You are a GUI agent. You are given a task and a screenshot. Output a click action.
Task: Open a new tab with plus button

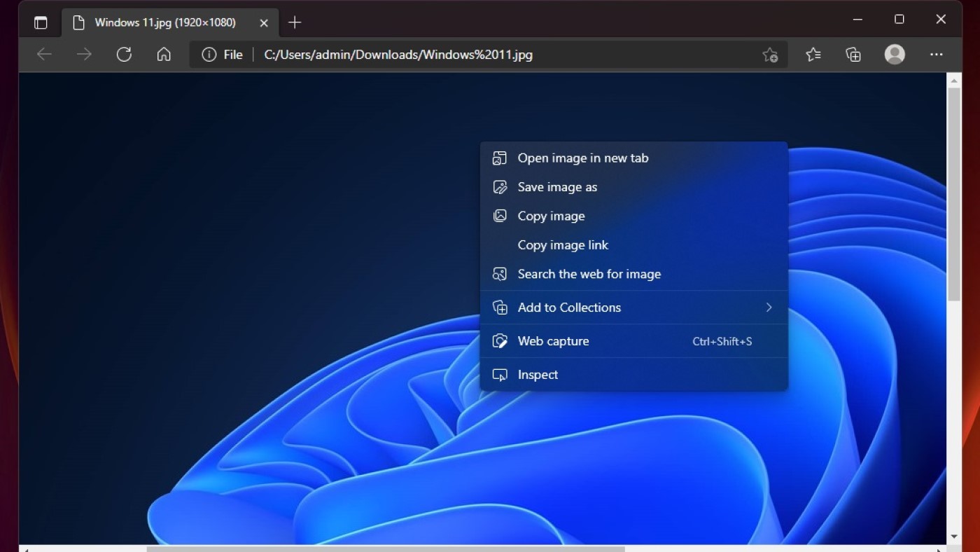pyautogui.click(x=295, y=22)
